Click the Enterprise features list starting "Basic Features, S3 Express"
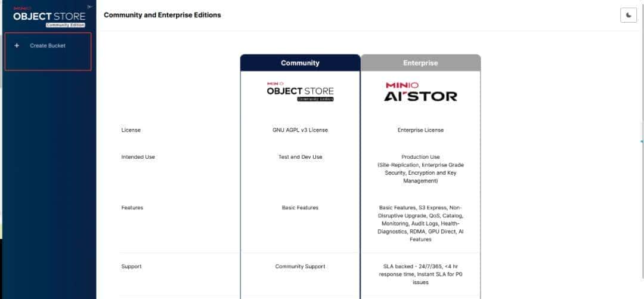 pos(420,223)
